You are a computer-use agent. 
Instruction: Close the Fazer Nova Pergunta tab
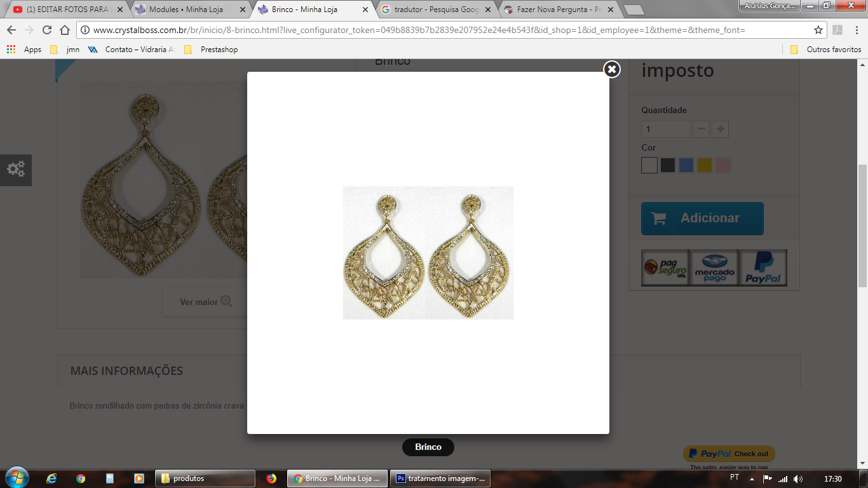(609, 10)
